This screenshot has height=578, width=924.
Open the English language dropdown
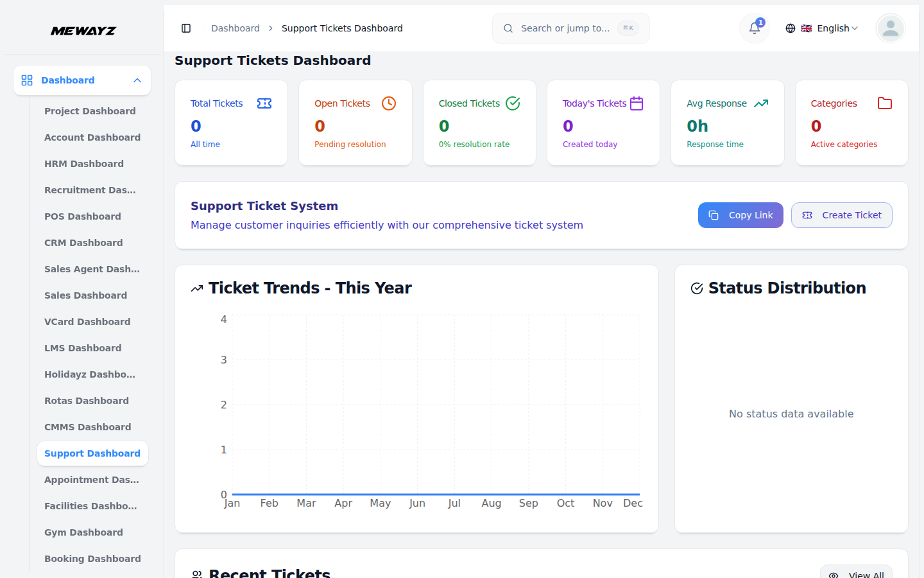(x=831, y=28)
